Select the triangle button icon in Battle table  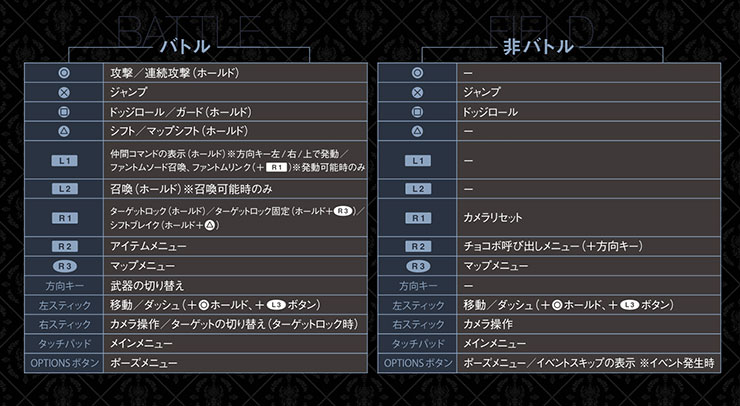click(x=64, y=131)
